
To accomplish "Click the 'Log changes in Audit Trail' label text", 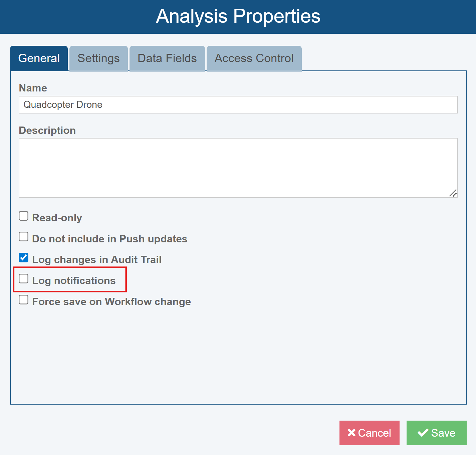I will (97, 260).
